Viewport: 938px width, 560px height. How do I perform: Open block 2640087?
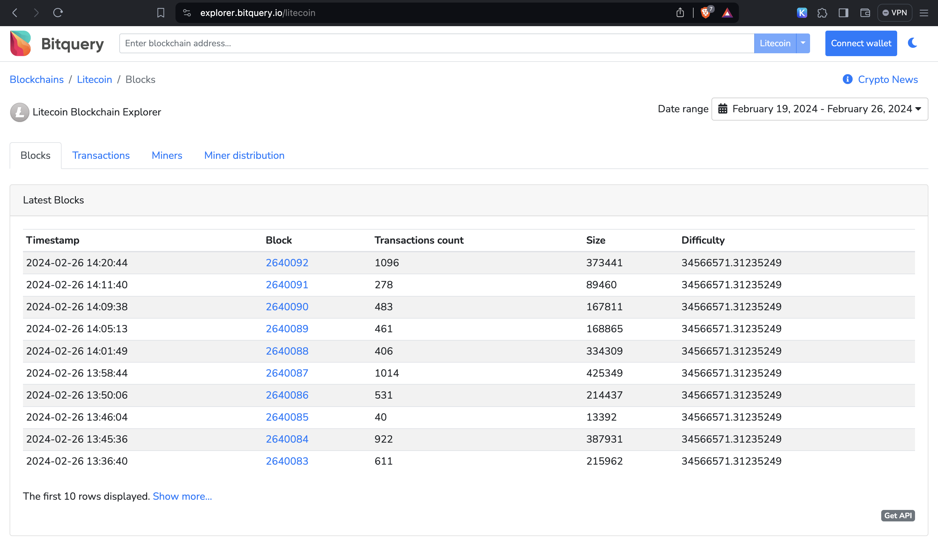(x=287, y=373)
